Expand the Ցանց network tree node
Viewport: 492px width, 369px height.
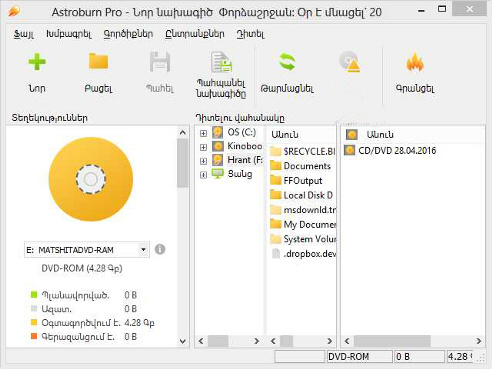pos(203,175)
